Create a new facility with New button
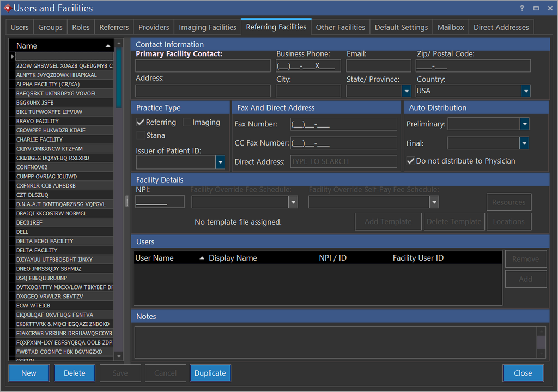Image resolution: width=558 pixels, height=392 pixels. 29,373
